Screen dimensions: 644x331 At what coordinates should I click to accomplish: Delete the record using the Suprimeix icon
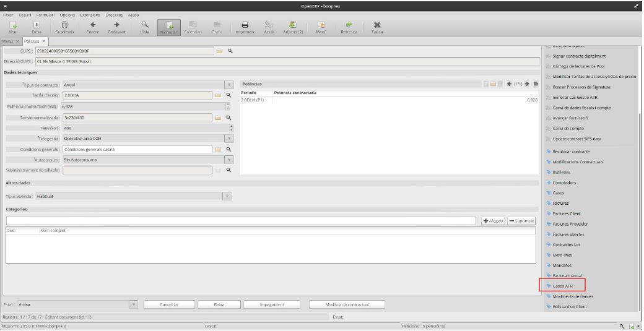(64, 27)
